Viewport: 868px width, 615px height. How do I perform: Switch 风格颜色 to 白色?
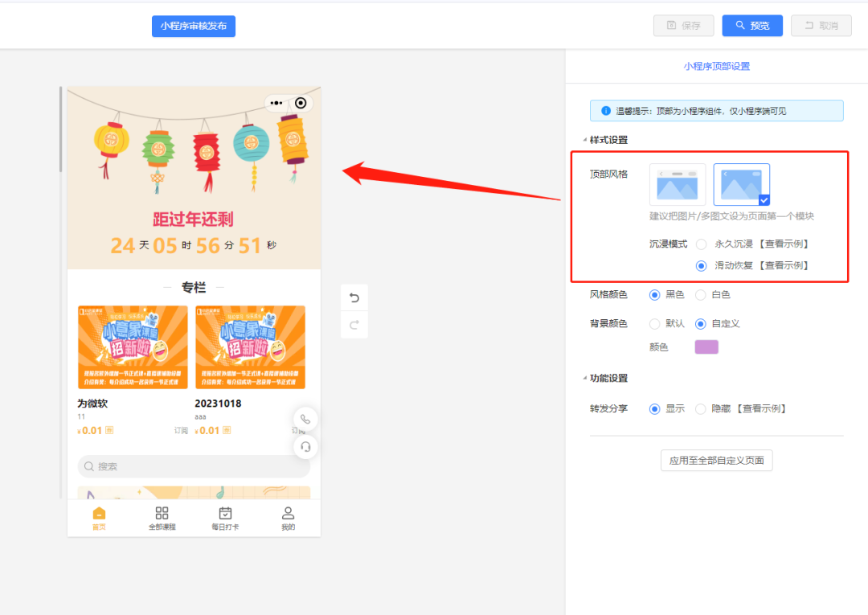click(701, 294)
